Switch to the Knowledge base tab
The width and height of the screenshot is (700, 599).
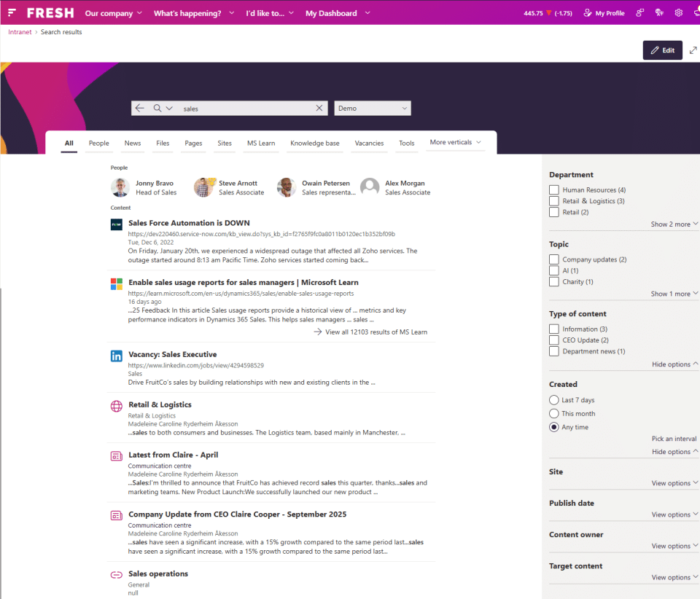coord(314,144)
